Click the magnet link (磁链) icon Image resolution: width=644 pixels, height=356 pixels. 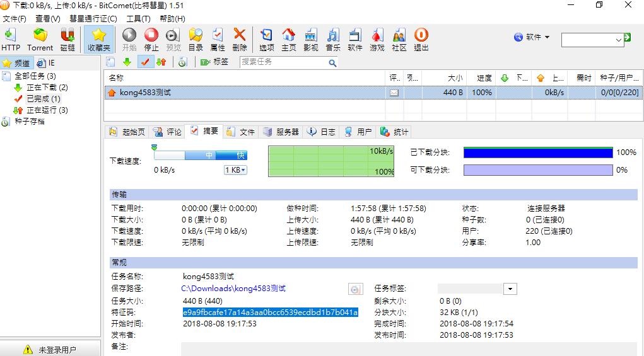pos(67,40)
